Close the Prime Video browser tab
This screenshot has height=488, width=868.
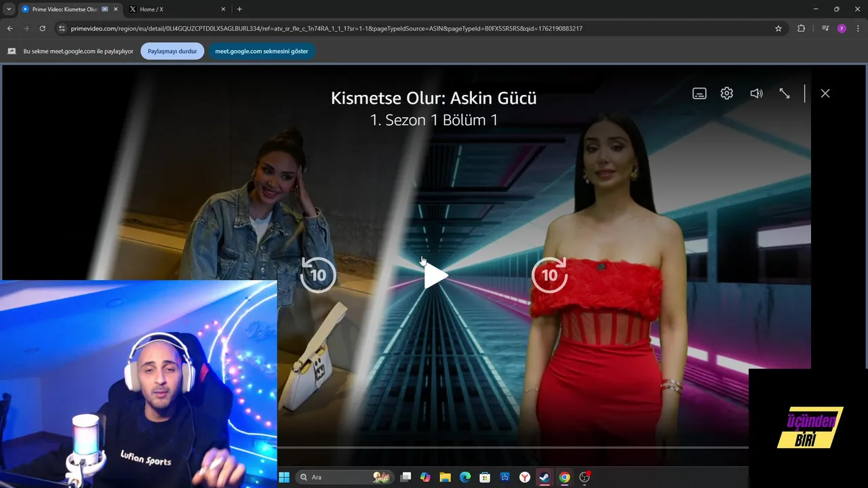115,9
